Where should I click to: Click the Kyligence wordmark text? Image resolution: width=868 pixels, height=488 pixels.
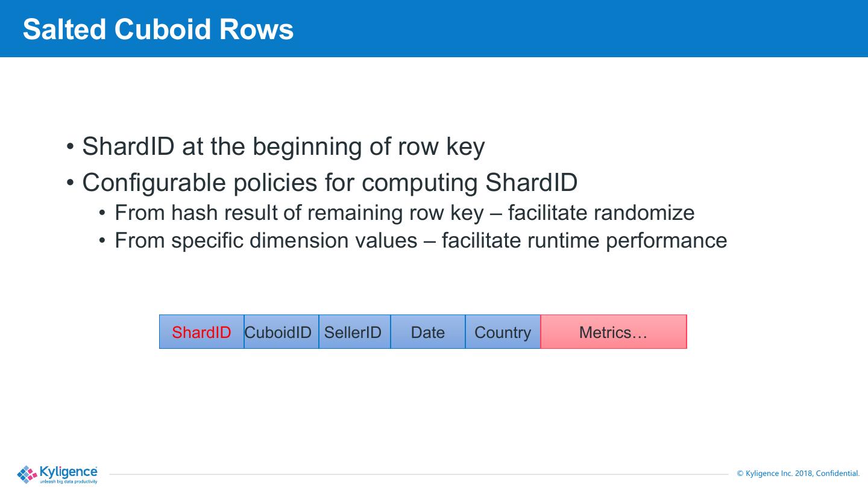pyautogui.click(x=68, y=471)
